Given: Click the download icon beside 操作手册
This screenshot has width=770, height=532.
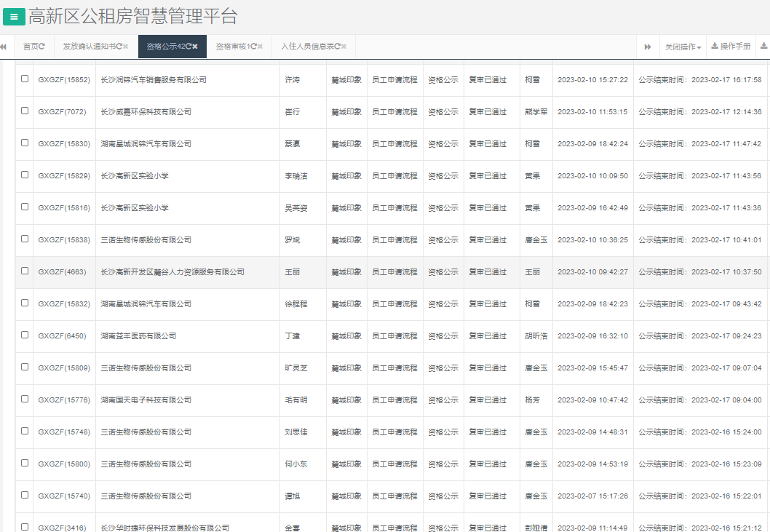Looking at the screenshot, I should [x=715, y=45].
